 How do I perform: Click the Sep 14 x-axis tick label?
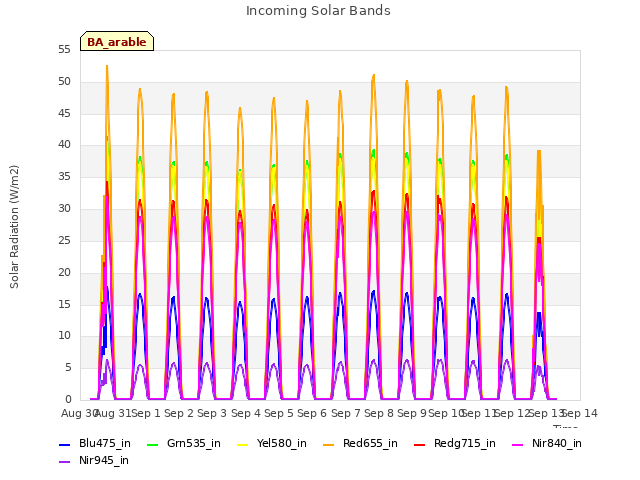pos(580,413)
